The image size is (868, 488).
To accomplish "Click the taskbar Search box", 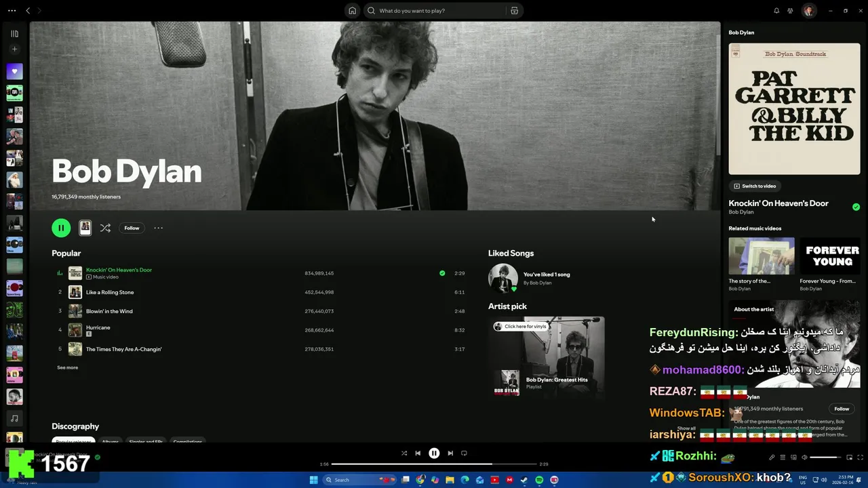I will 360,480.
